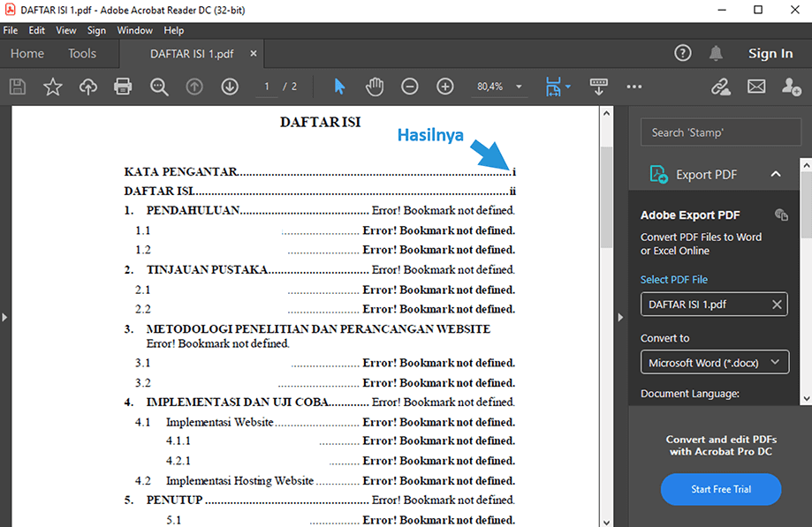
Task: Select the DAFTAR ISI 1.pdf document tab
Action: 192,54
